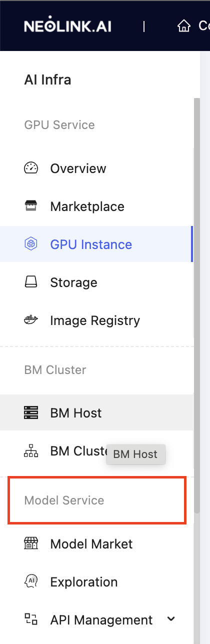Click the Storage drive icon
The height and width of the screenshot is (644, 210).
click(31, 282)
